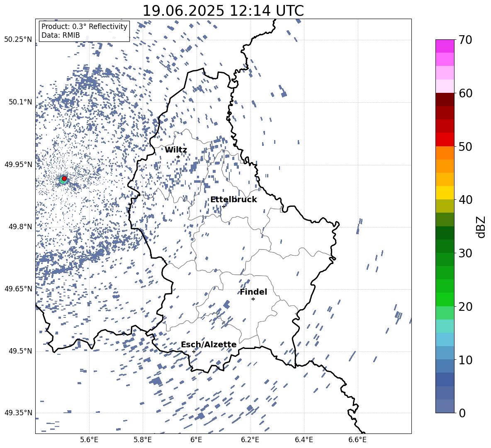491x448 pixels.
Task: Click the 49.8°N latitude label
Action: 20,227
